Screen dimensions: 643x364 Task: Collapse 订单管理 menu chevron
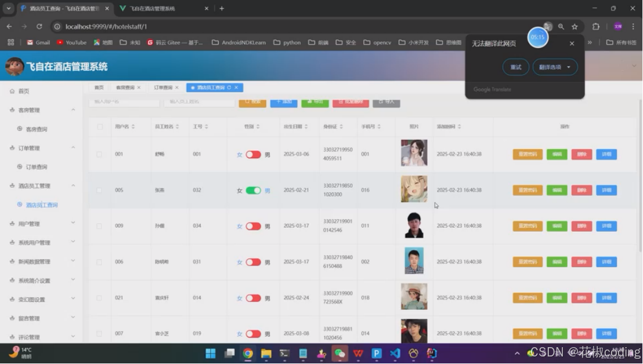click(73, 147)
